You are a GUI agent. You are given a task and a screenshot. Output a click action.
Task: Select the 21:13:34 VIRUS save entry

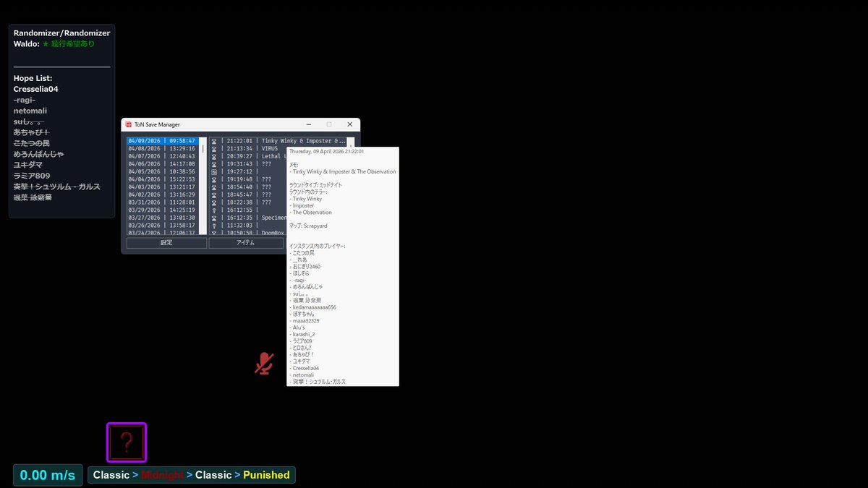click(248, 149)
